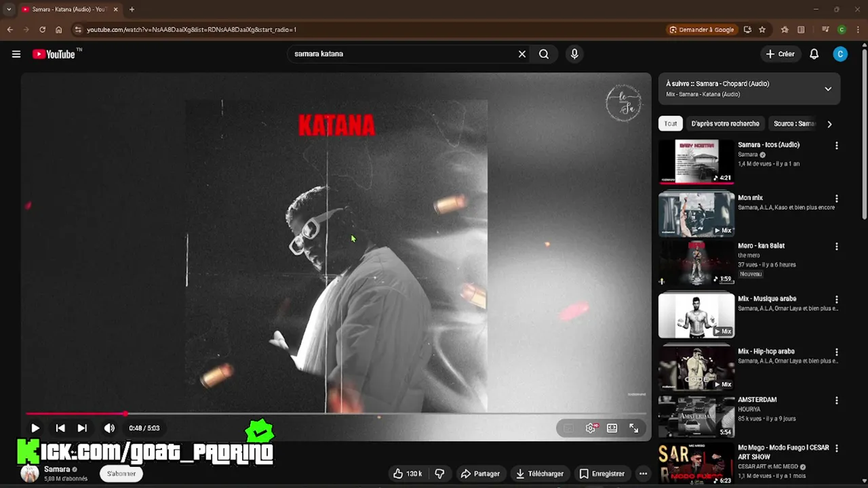Start voice search with the microphone
The width and height of the screenshot is (868, 488).
(574, 54)
